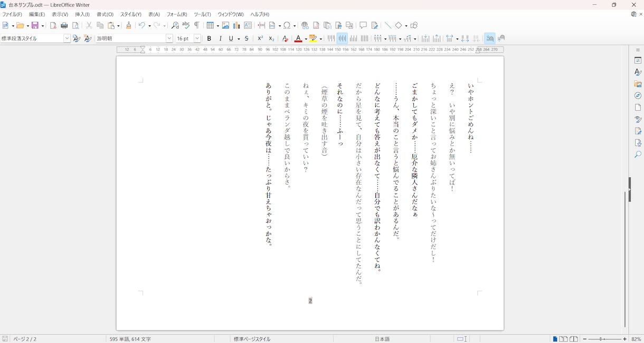Open the 挿入(I) menu
Image resolution: width=644 pixels, height=343 pixels.
click(x=82, y=14)
